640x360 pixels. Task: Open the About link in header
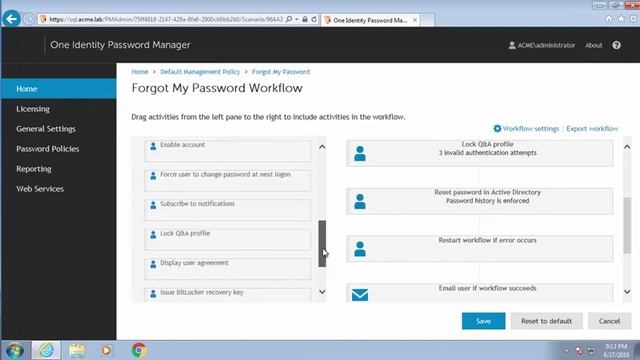point(593,45)
